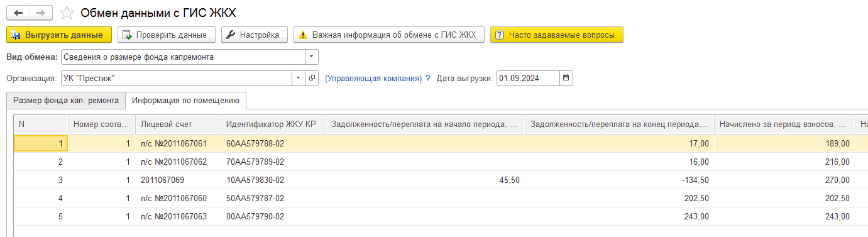Viewport: 868px width, 237px height.
Task: Click the Управляющая компания link
Action: [373, 79]
